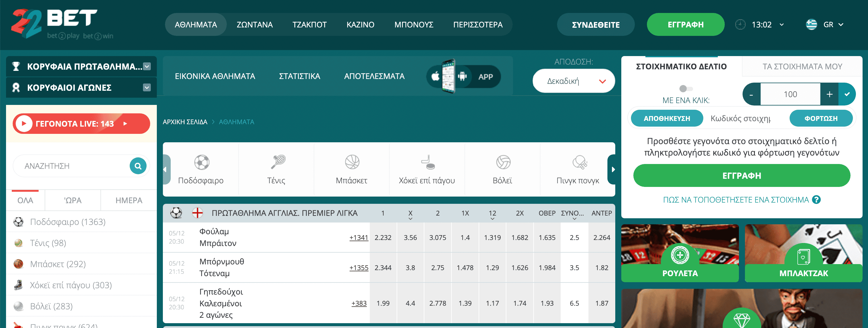Image resolution: width=868 pixels, height=328 pixels.
Task: Open the ΖΩΝΤΑΝΑ menu item
Action: [x=255, y=25]
